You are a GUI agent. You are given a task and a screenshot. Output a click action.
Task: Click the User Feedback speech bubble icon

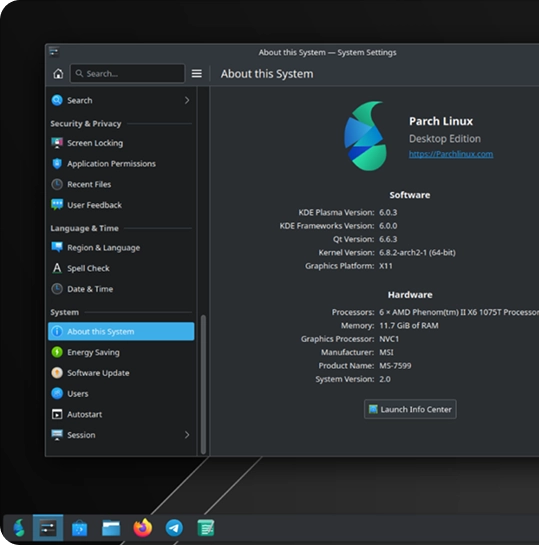point(57,205)
